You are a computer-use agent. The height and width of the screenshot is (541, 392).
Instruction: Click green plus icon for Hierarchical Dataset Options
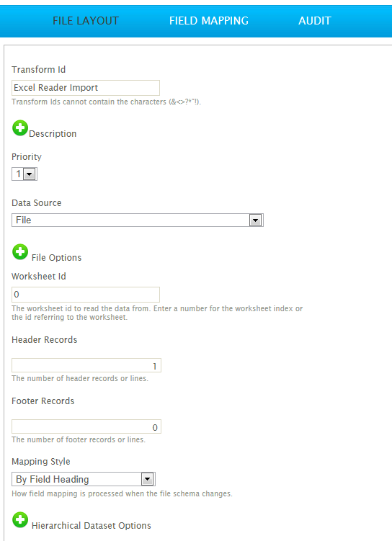click(x=20, y=519)
